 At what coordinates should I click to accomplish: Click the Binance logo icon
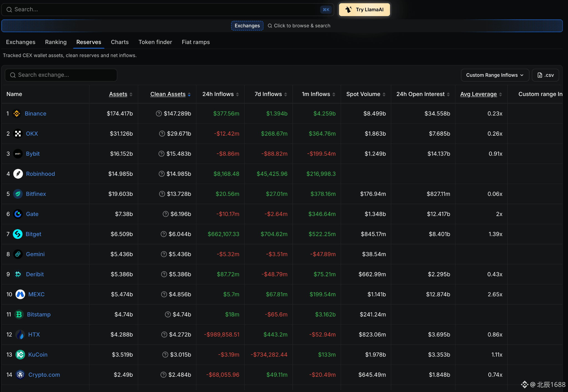(x=17, y=113)
